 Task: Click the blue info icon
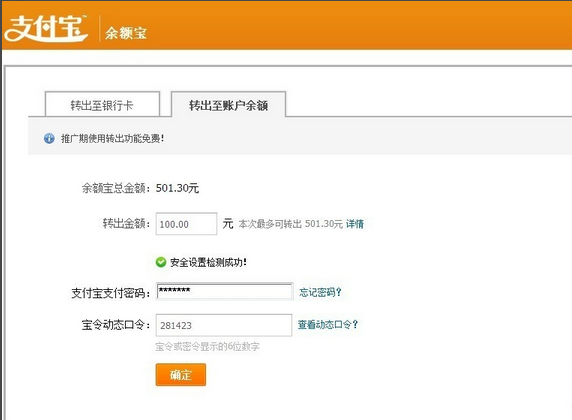pos(49,138)
